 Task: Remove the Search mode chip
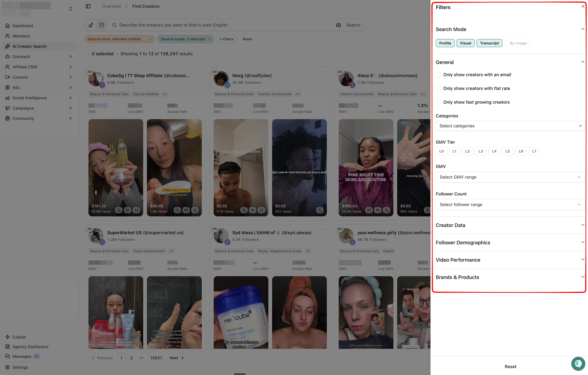click(x=209, y=39)
